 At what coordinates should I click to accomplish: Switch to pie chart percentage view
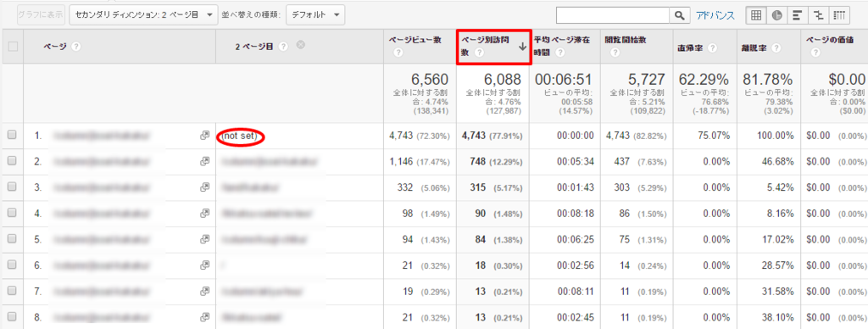[x=776, y=15]
